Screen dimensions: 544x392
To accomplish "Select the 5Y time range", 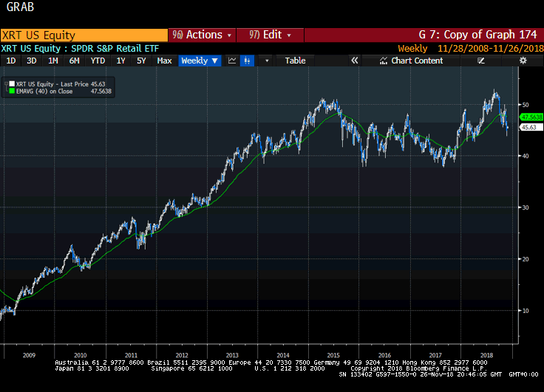I will (140, 61).
